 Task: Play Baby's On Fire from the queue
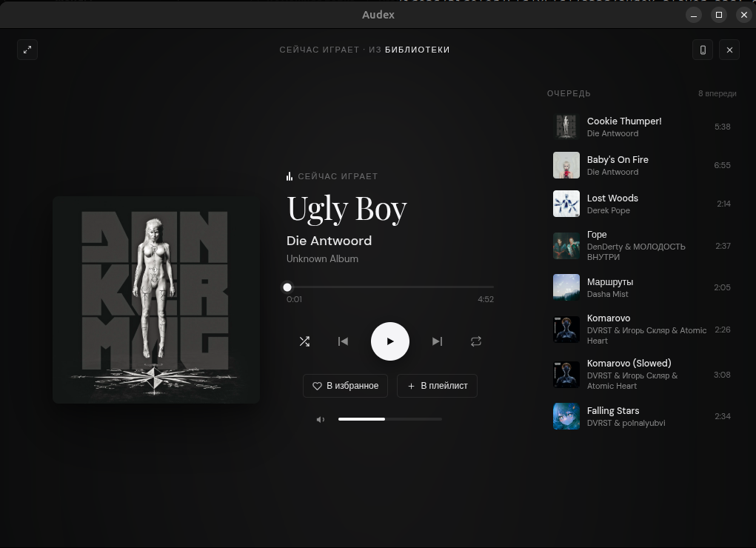point(642,165)
